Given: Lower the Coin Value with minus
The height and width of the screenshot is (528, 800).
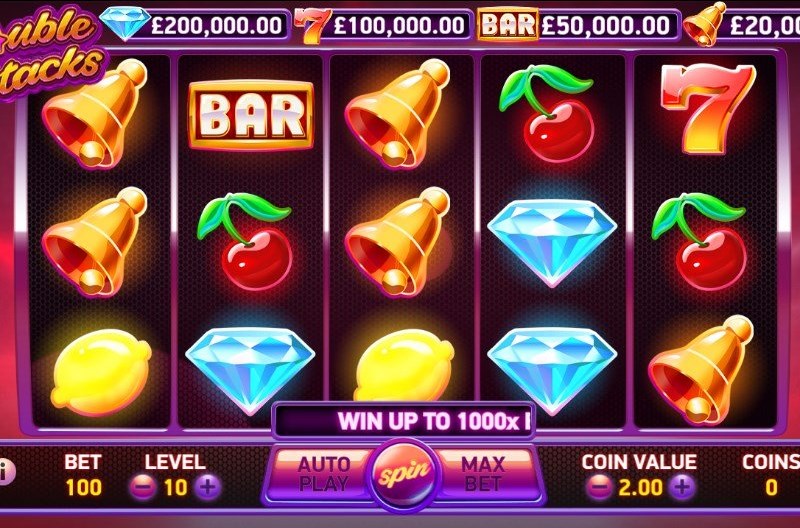Looking at the screenshot, I should pyautogui.click(x=598, y=487).
